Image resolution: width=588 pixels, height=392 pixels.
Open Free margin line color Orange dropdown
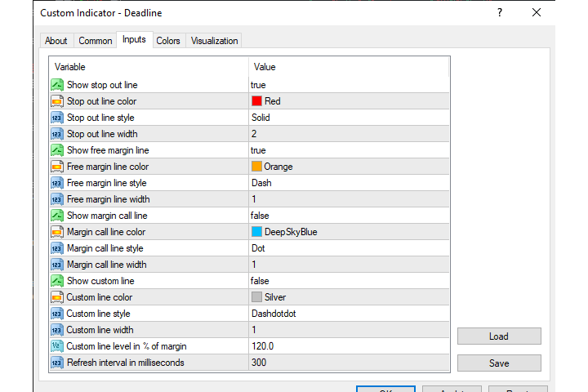(349, 167)
